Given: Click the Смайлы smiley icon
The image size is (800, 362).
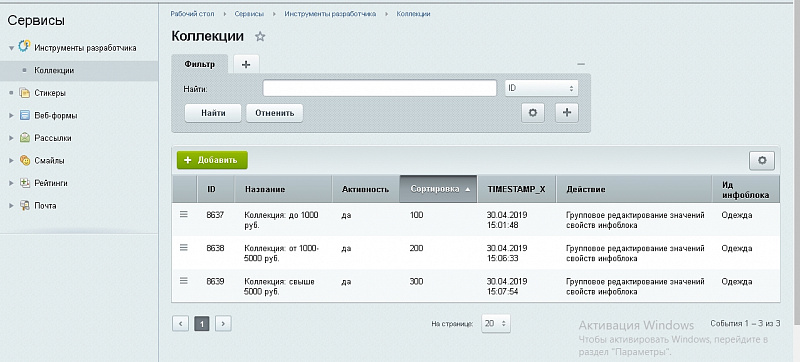Looking at the screenshot, I should (x=24, y=160).
